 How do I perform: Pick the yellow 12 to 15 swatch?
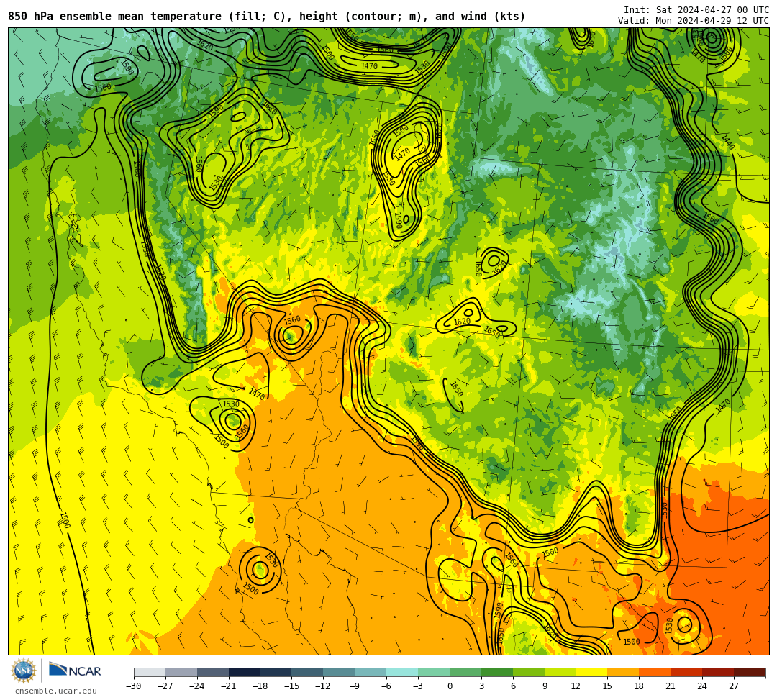[592, 672]
